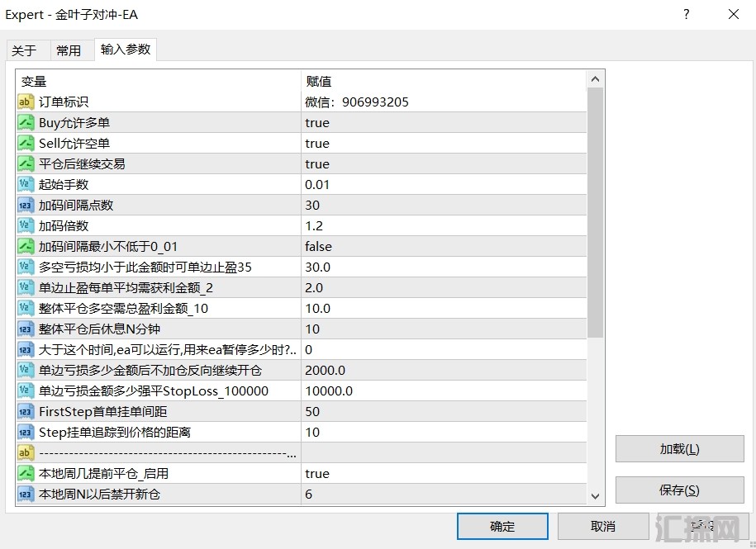Click icon beside 单边止盈每单平均需获利金额_2
The image size is (756, 549).
[26, 287]
